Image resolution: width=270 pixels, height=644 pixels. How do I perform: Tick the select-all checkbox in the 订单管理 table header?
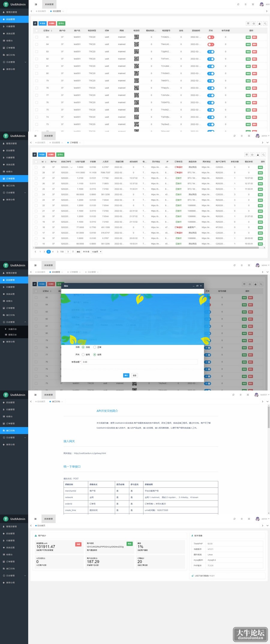(36, 162)
